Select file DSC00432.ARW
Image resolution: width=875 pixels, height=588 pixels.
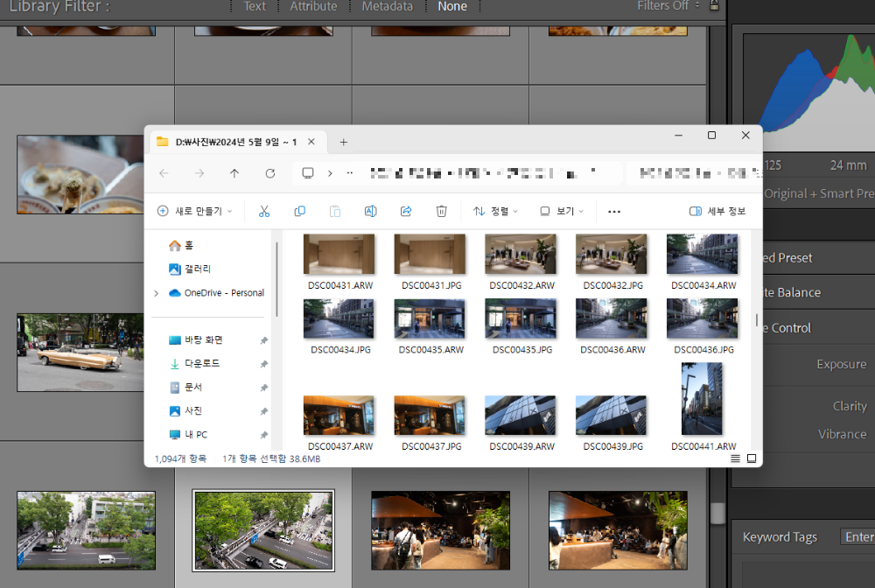(521, 262)
